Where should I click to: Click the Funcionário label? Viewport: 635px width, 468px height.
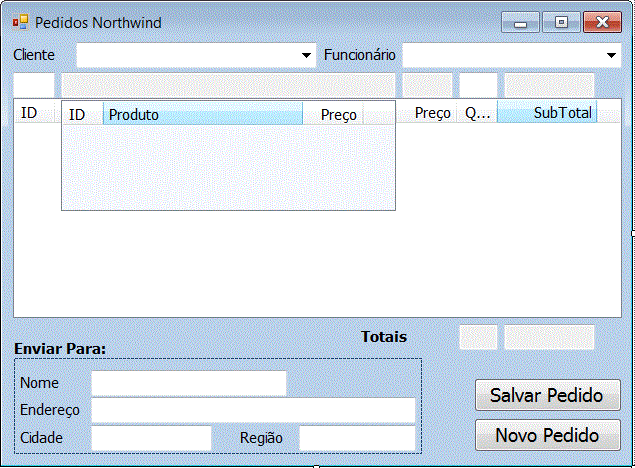click(x=360, y=55)
